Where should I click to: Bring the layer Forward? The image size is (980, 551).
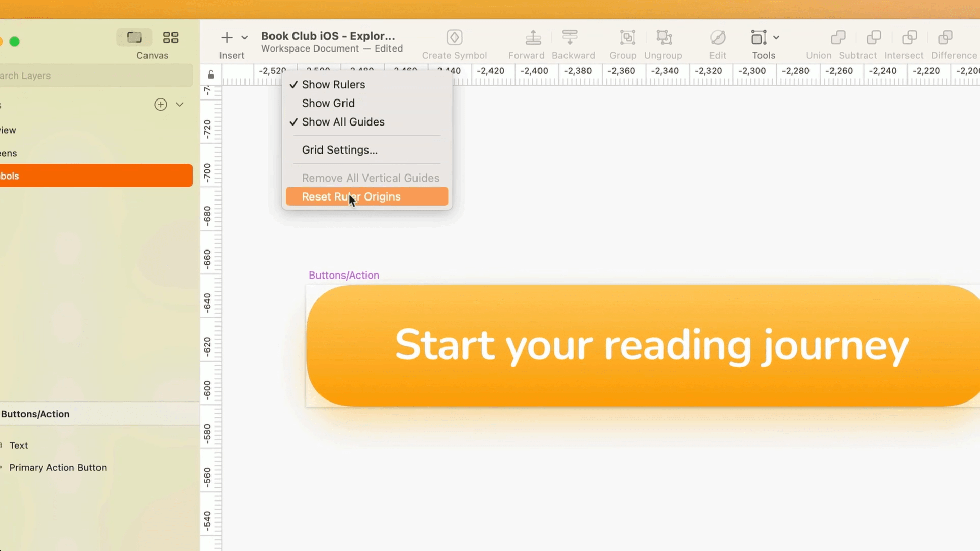pos(526,43)
